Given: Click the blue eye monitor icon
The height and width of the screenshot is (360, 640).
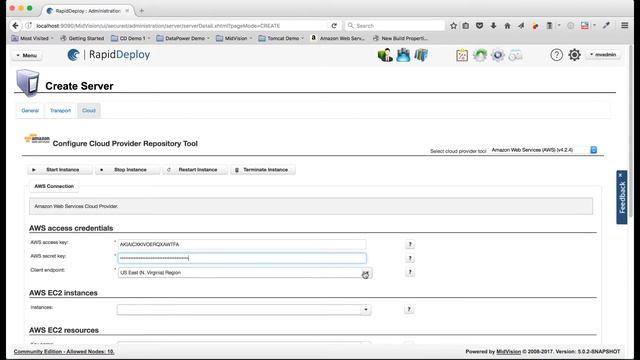Looking at the screenshot, I should (x=498, y=55).
